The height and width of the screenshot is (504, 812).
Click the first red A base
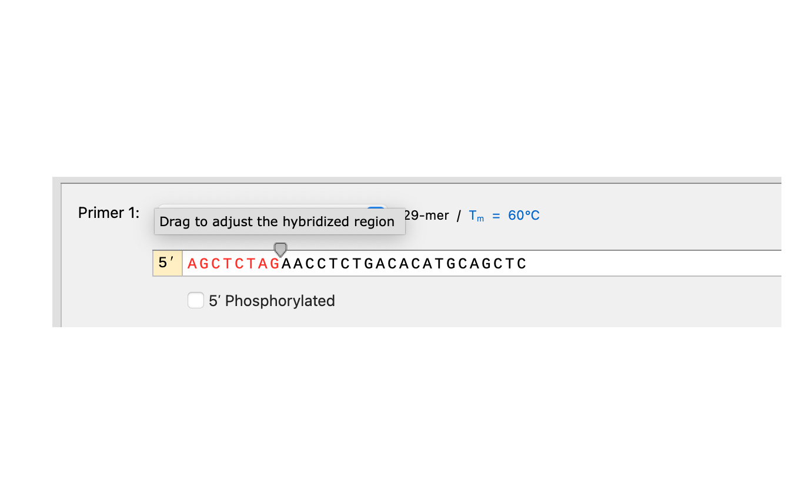click(x=192, y=264)
